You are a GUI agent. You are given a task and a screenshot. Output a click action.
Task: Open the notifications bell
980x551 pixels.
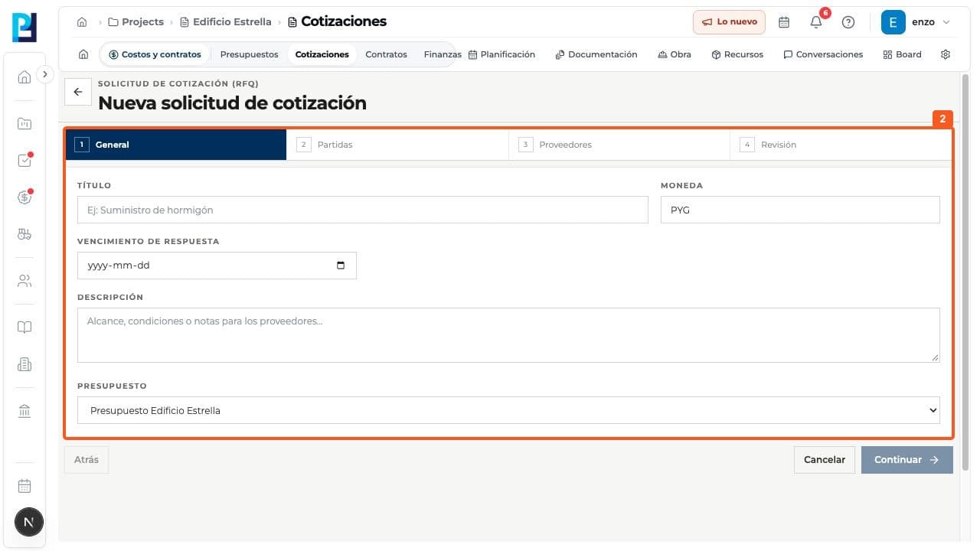point(816,22)
